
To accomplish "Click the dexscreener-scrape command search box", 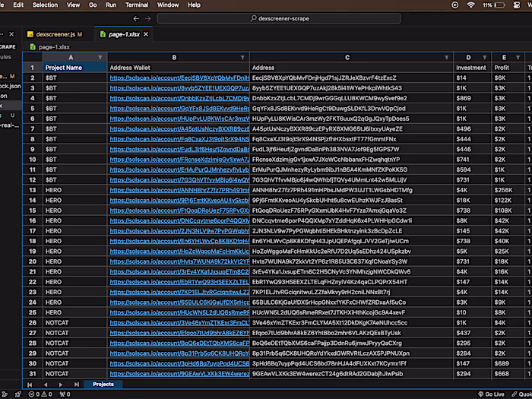I will [279, 19].
